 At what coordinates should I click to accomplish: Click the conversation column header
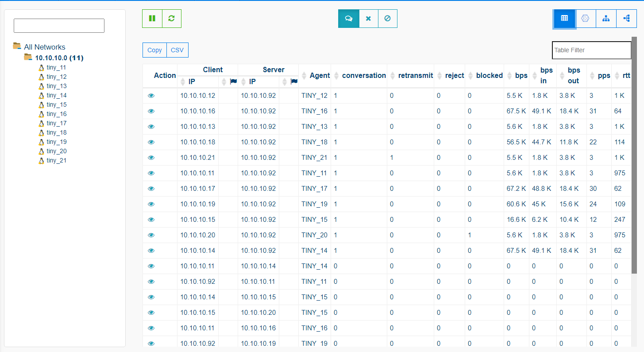tap(364, 75)
